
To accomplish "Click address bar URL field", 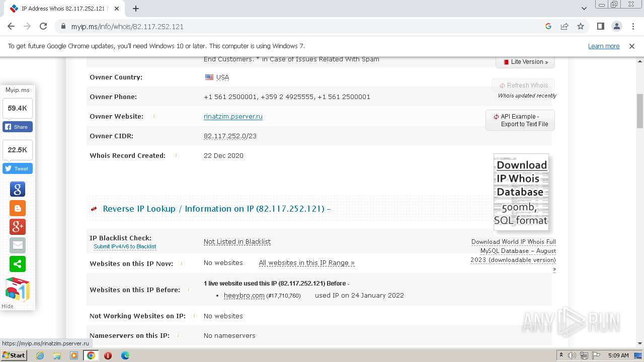I will (x=302, y=26).
